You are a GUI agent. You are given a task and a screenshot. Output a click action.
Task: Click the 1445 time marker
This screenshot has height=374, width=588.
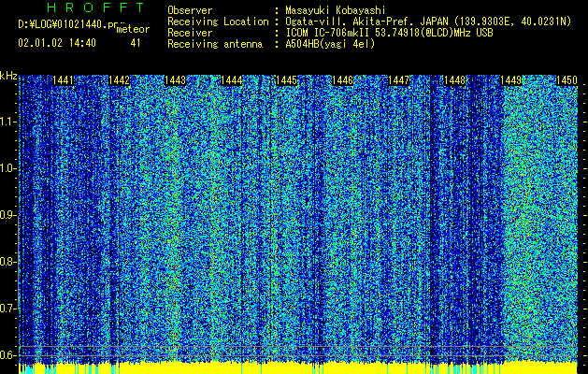[x=286, y=80]
